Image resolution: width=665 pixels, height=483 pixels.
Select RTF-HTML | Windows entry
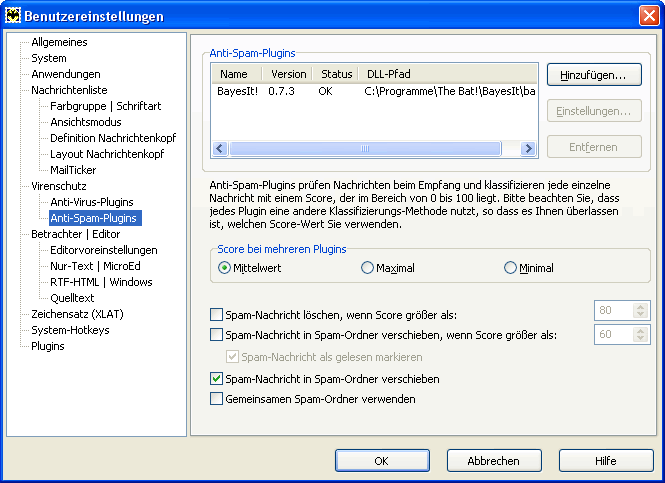pos(101,282)
